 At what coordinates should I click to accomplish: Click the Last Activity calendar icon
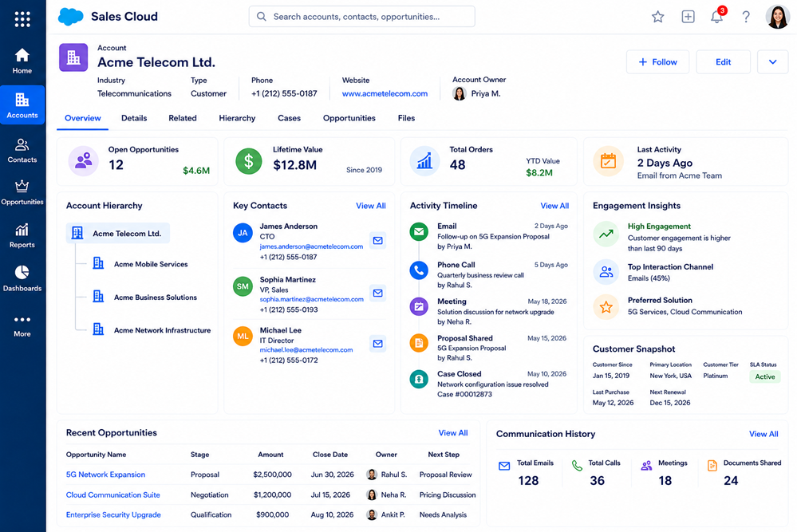pyautogui.click(x=608, y=161)
